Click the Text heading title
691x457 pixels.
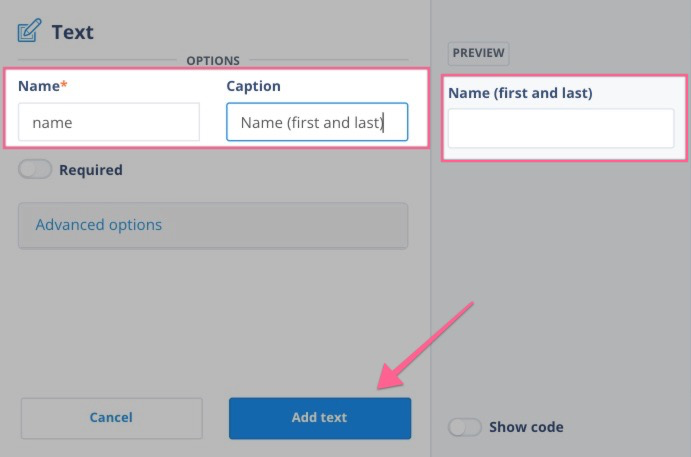tap(73, 32)
